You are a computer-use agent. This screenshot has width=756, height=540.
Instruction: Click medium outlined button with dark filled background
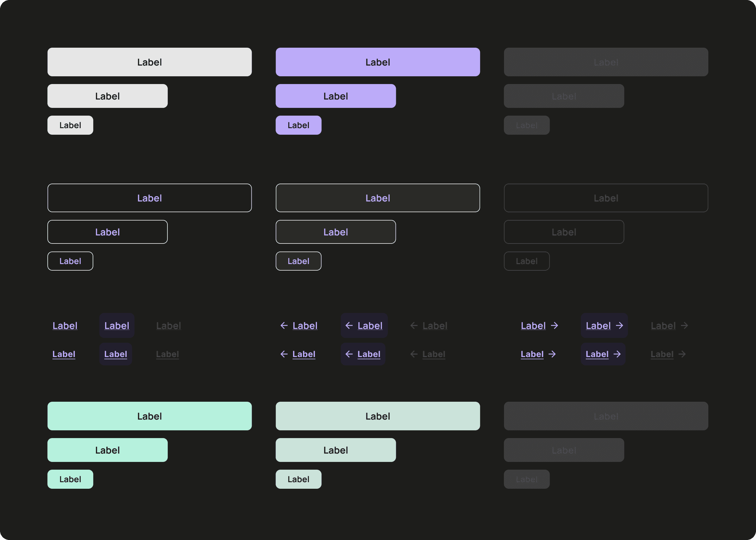pyautogui.click(x=336, y=232)
